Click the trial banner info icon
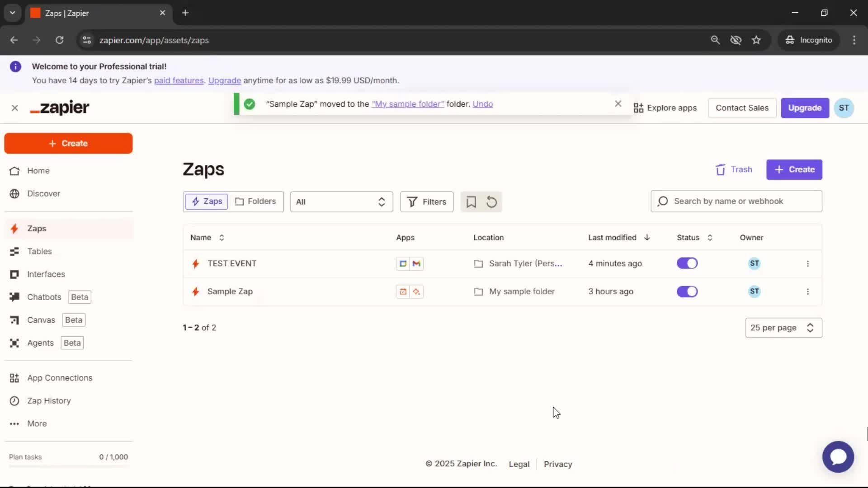This screenshot has height=488, width=868. click(x=15, y=67)
